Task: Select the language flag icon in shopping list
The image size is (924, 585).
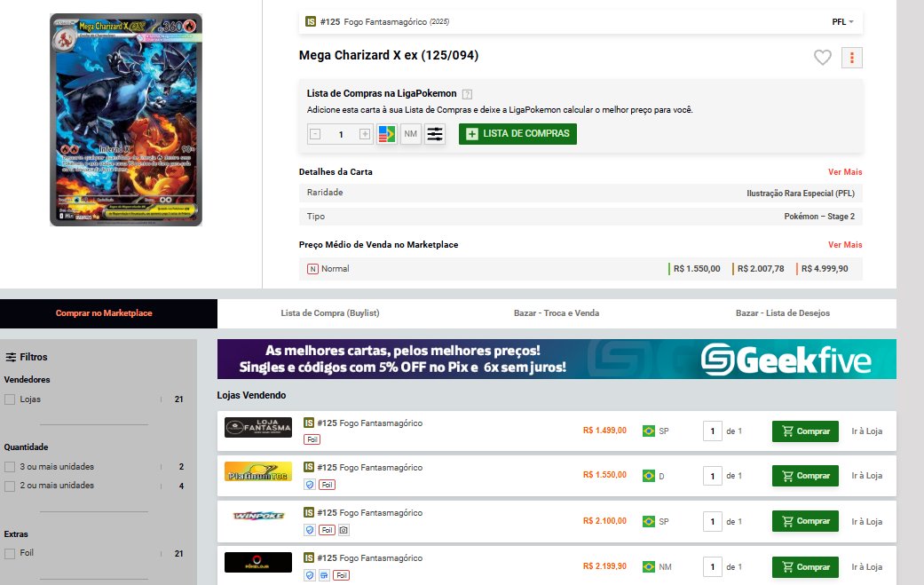Action: pos(387,134)
